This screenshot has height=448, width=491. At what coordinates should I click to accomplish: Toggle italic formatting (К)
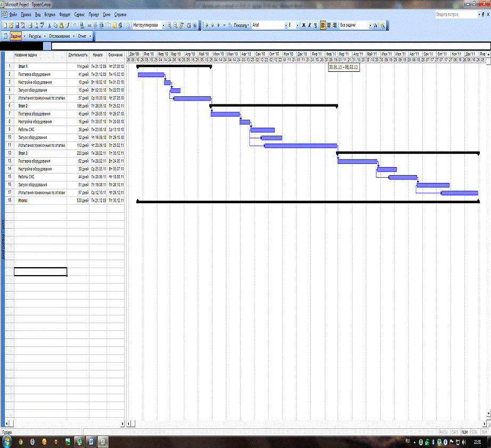point(310,25)
